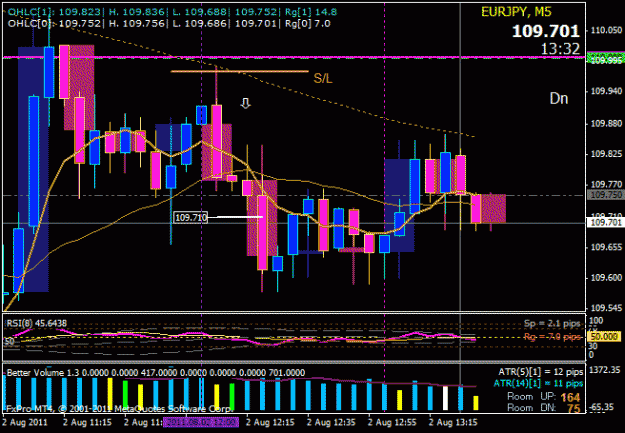Click the 109.825 price axis label
The width and height of the screenshot is (625, 433).
click(x=605, y=154)
